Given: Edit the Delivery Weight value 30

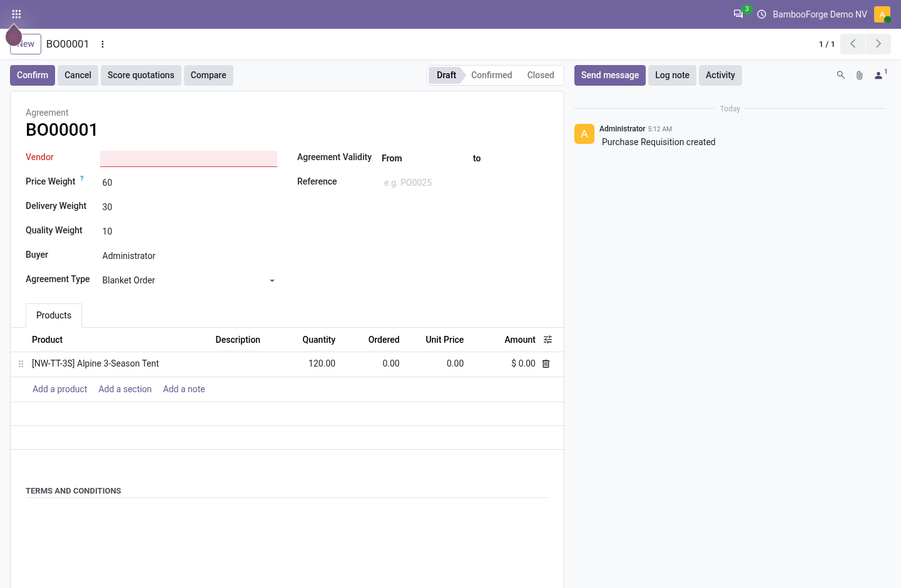Looking at the screenshot, I should (x=188, y=207).
